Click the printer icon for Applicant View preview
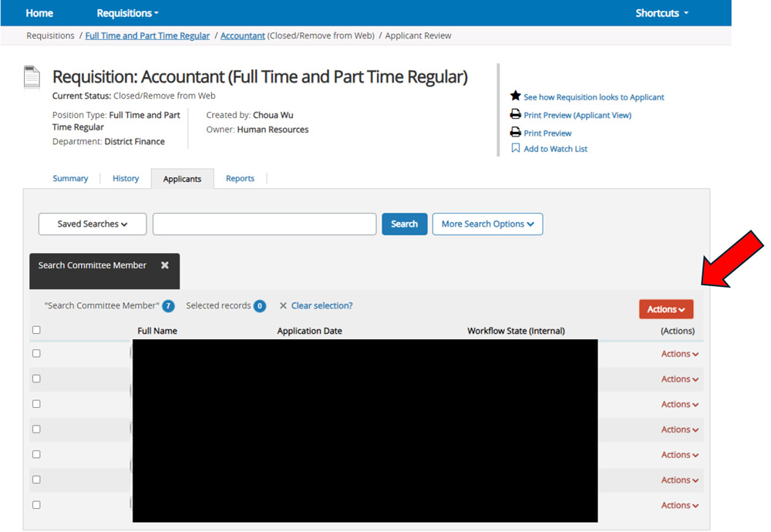Viewport: 771px width, 532px height. [x=515, y=114]
